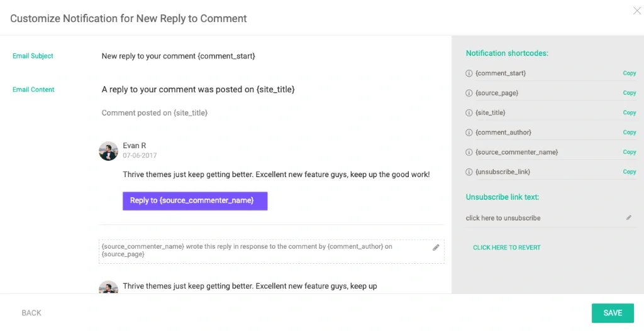
Task: Click info icon beside {source_commenter_name} shortcode
Action: 469,153
